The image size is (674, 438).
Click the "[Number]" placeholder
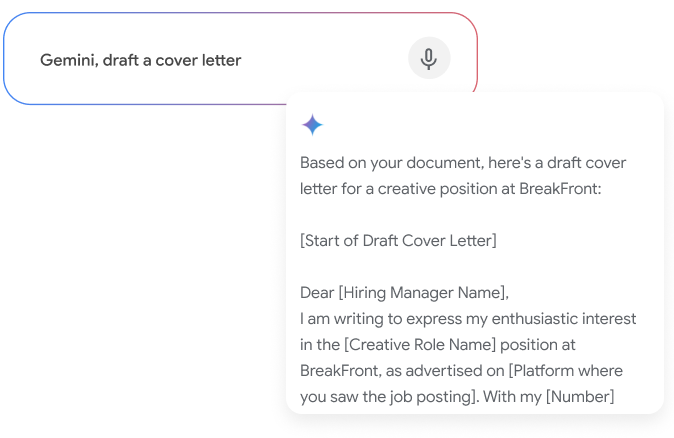coord(580,396)
